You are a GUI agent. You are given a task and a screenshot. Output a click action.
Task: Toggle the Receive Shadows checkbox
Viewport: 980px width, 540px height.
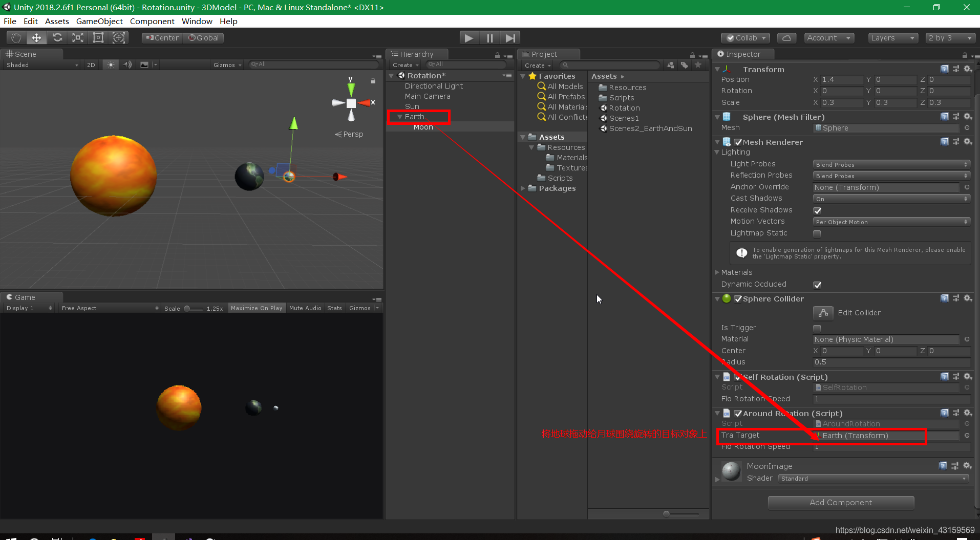pyautogui.click(x=817, y=210)
